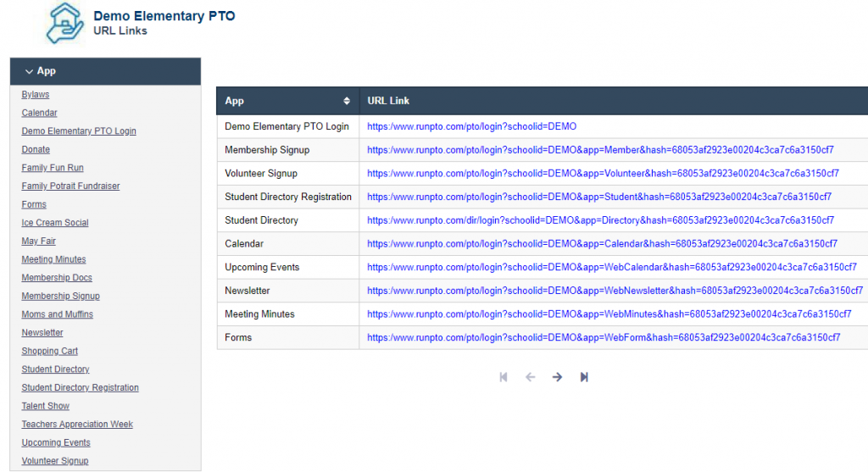Sort table by App column arrows
Screen dimensions: 868x472
coord(347,101)
